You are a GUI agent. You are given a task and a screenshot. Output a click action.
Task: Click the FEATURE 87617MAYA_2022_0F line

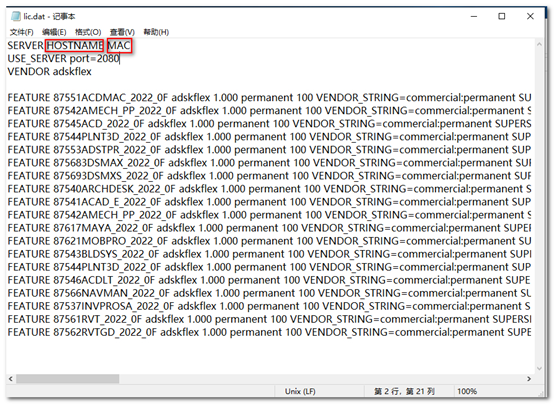point(269,228)
